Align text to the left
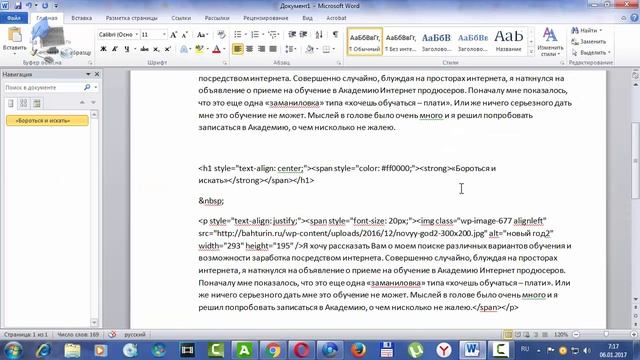The height and width of the screenshot is (360, 640). [x=238, y=49]
